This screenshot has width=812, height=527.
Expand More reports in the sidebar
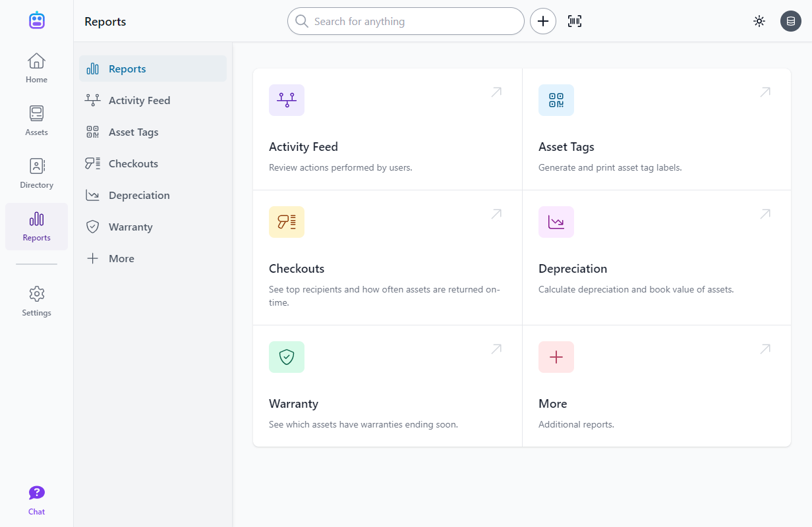pos(121,258)
